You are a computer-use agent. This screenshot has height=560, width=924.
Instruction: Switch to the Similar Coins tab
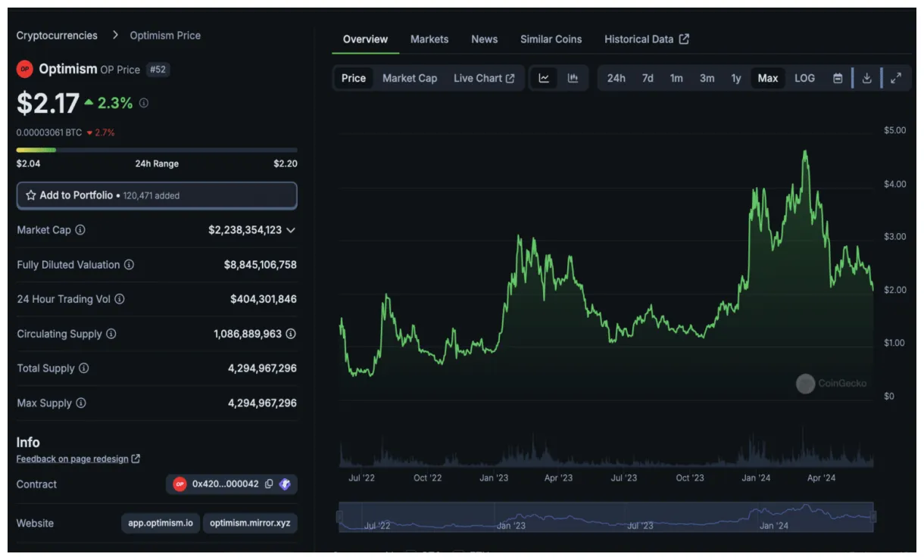551,39
